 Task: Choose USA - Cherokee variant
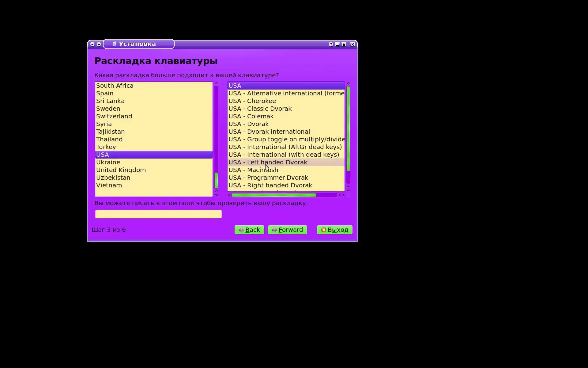coord(252,101)
